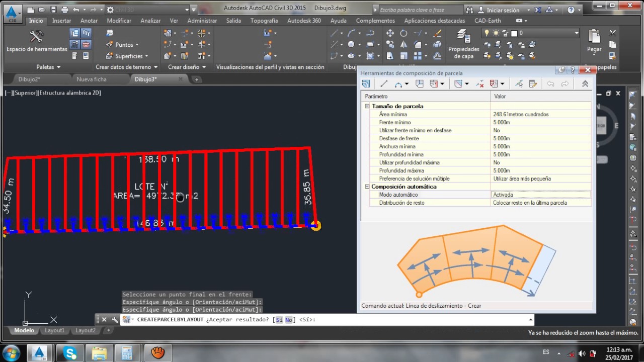
Task: Click the Circle drawing tool
Action: click(x=351, y=45)
